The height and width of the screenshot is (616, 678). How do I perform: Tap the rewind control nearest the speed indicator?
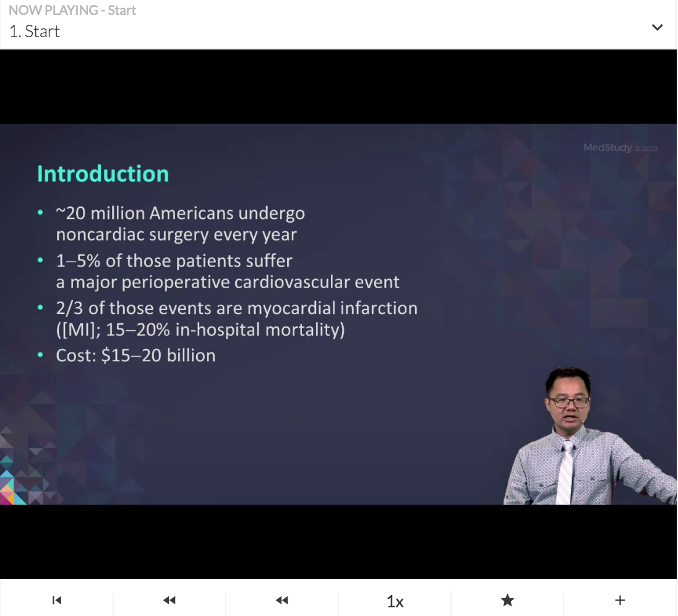(281, 600)
